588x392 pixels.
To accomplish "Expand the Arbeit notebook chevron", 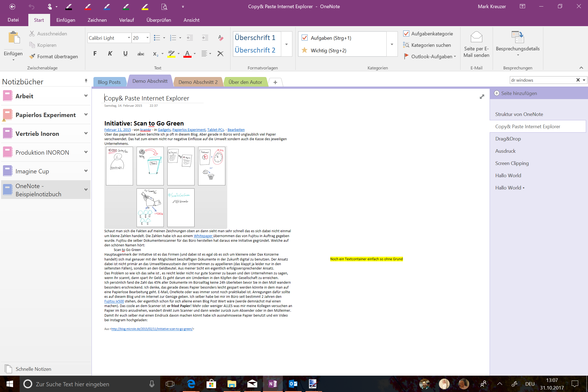I will tap(86, 96).
